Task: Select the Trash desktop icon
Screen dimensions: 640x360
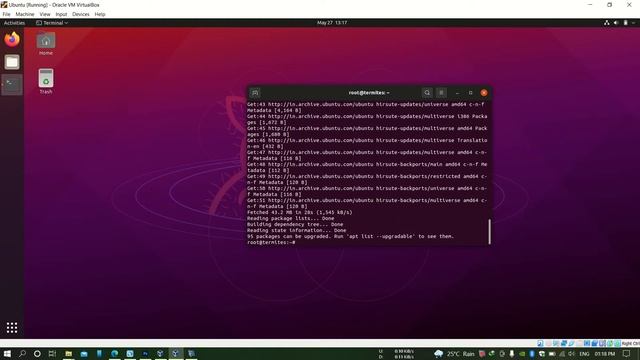Action: [46, 81]
